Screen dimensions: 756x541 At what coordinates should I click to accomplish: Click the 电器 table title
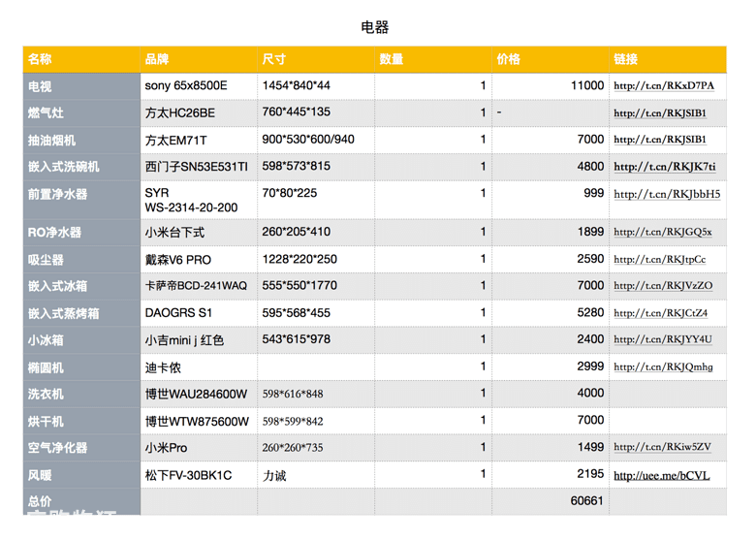[x=375, y=27]
